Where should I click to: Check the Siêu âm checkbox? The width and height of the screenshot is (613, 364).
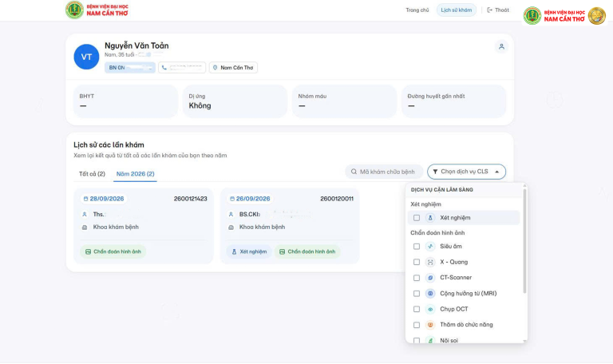417,247
